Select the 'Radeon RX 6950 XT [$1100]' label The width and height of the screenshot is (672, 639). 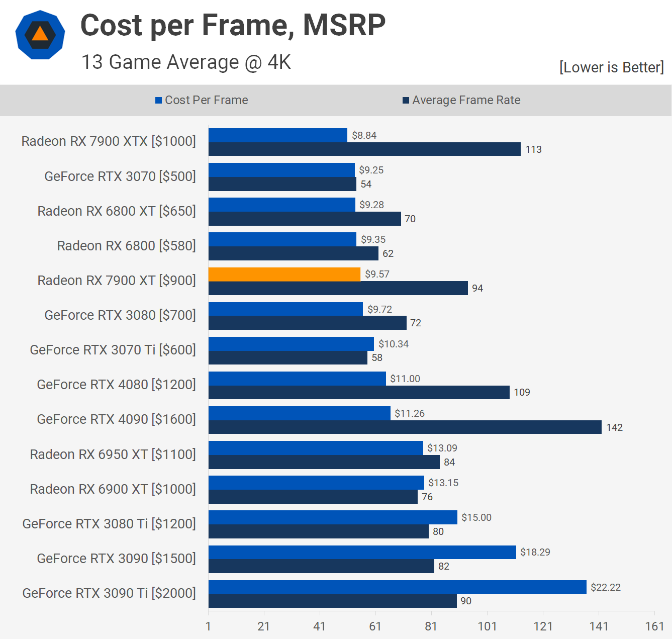[x=113, y=454]
